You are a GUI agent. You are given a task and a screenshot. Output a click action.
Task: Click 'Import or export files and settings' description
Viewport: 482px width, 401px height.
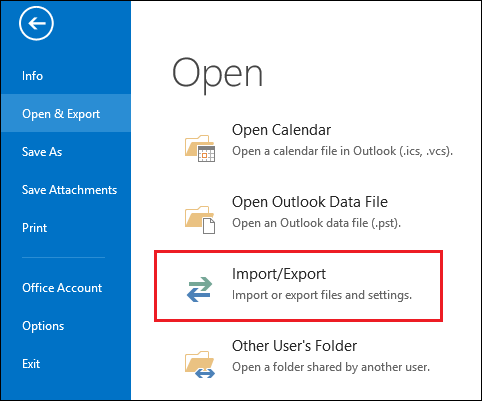click(322, 295)
